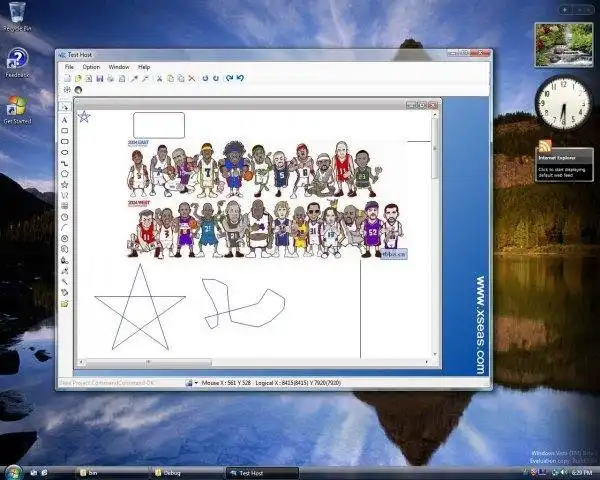Click the Debug taskbar button

[188, 473]
